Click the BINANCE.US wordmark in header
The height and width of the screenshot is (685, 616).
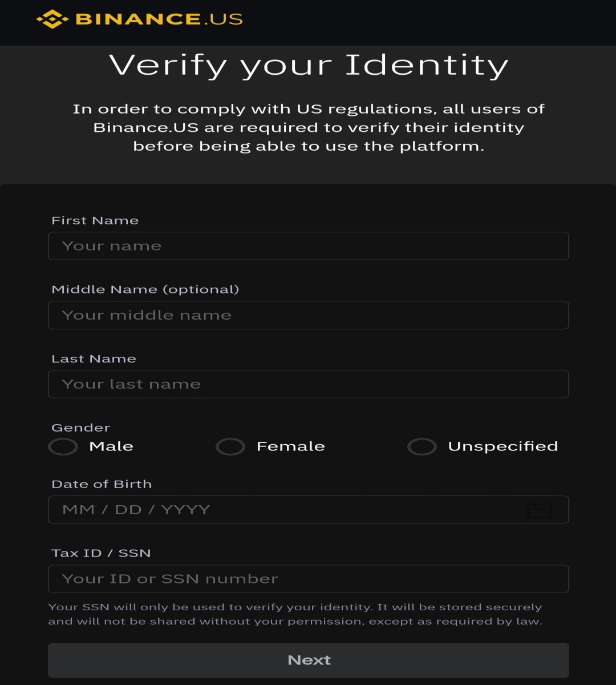click(159, 19)
